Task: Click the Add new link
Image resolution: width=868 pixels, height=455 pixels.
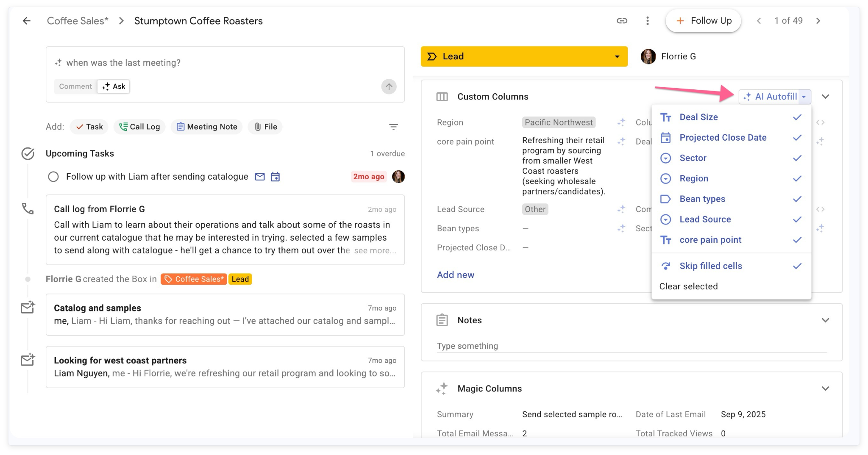Action: point(456,275)
